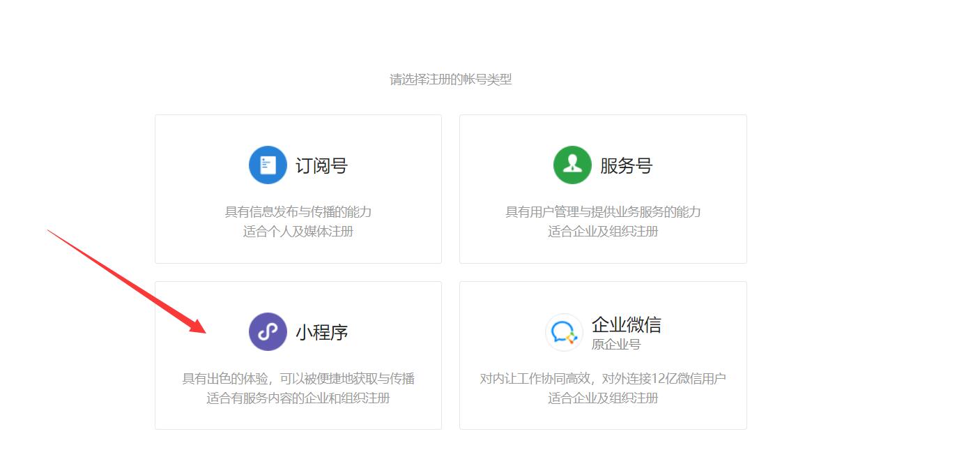Click the purple 小程序 icon

268,331
